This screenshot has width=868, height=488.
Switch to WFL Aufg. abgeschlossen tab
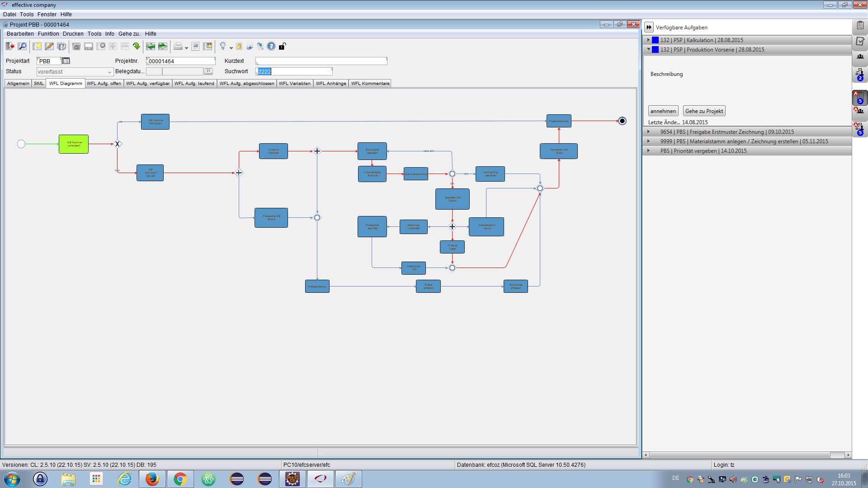(247, 83)
